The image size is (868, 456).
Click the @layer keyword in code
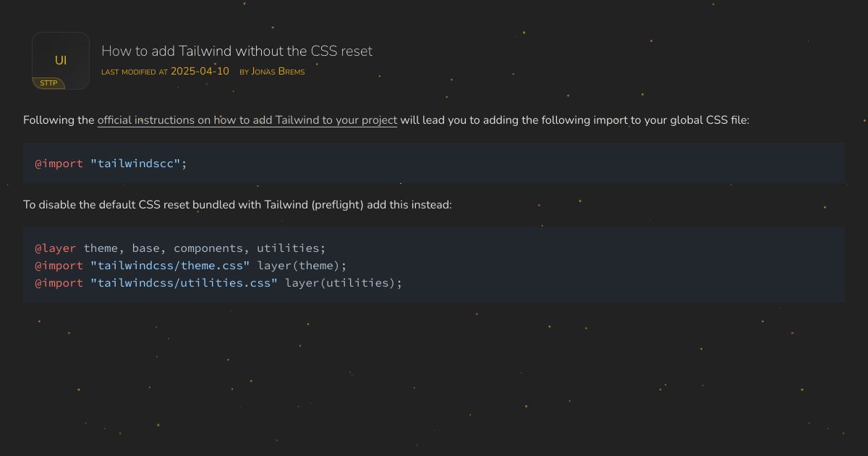(55, 248)
